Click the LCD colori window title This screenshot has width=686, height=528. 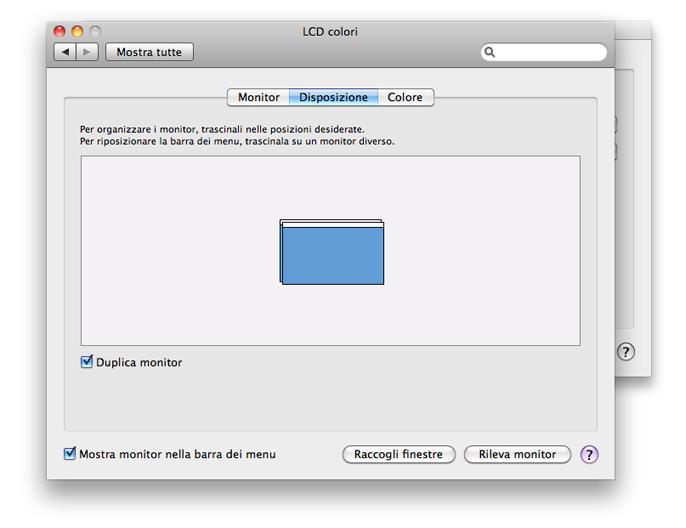click(330, 32)
